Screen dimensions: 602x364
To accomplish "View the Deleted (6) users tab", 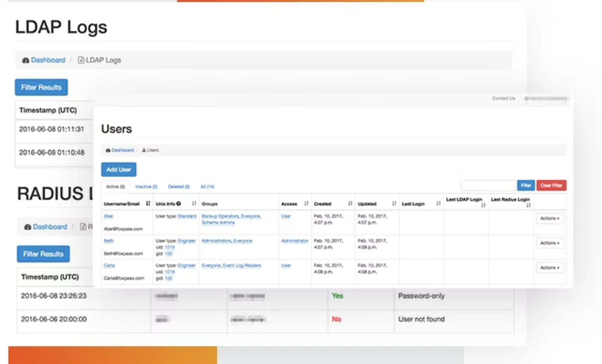I will pos(178,187).
